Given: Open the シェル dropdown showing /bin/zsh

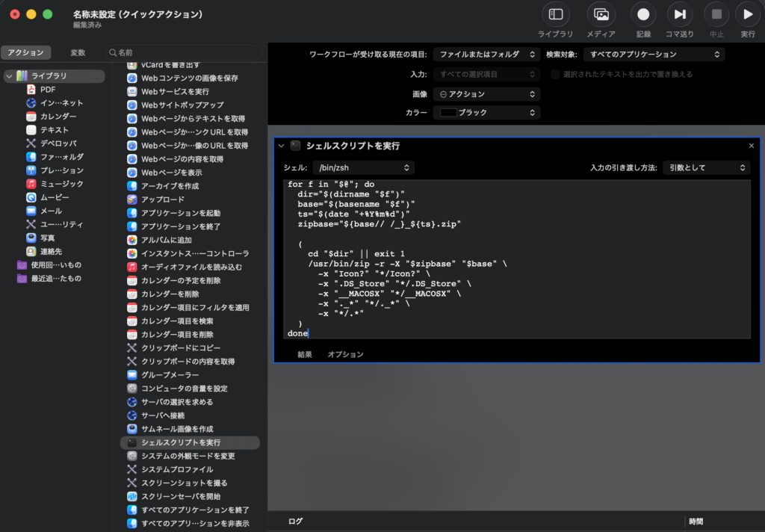Looking at the screenshot, I should [364, 167].
